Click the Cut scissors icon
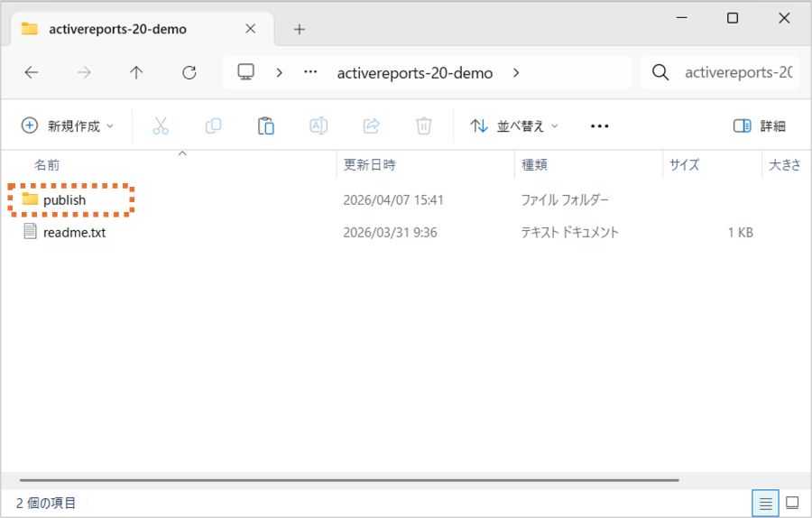 pyautogui.click(x=161, y=125)
